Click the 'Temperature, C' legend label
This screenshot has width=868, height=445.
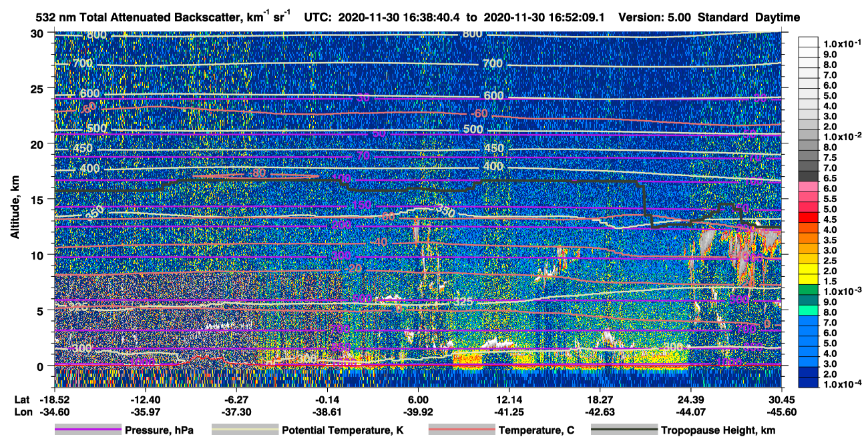(536, 430)
